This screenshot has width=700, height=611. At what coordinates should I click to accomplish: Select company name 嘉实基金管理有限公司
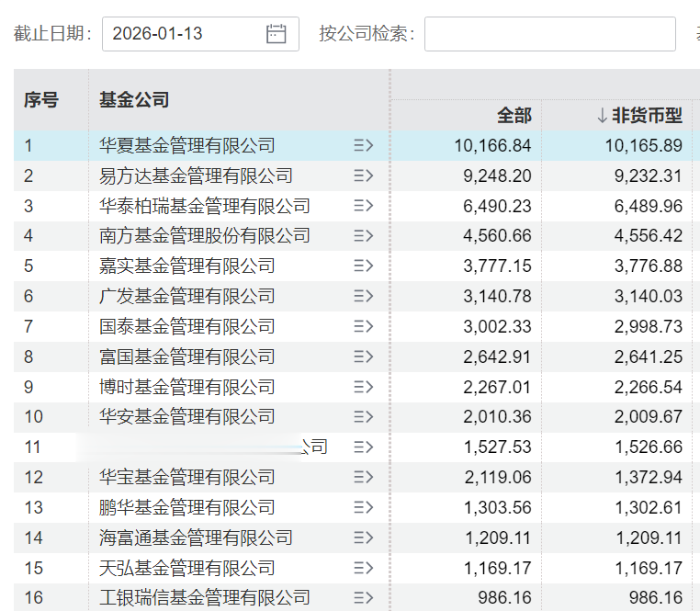click(x=187, y=266)
